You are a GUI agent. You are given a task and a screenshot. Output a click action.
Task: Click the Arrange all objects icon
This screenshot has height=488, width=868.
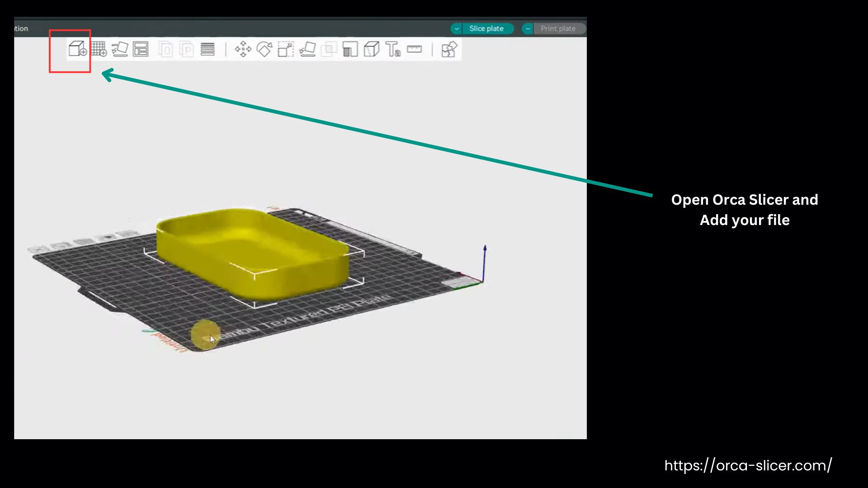coord(141,49)
